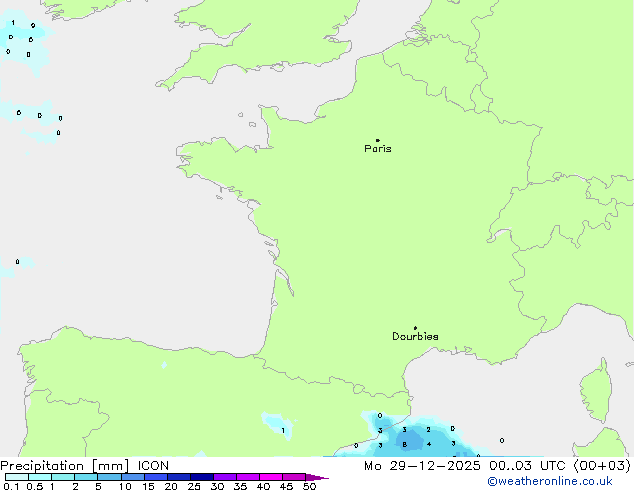Select the Dourbies city label
This screenshot has width=634, height=490.
coord(415,336)
